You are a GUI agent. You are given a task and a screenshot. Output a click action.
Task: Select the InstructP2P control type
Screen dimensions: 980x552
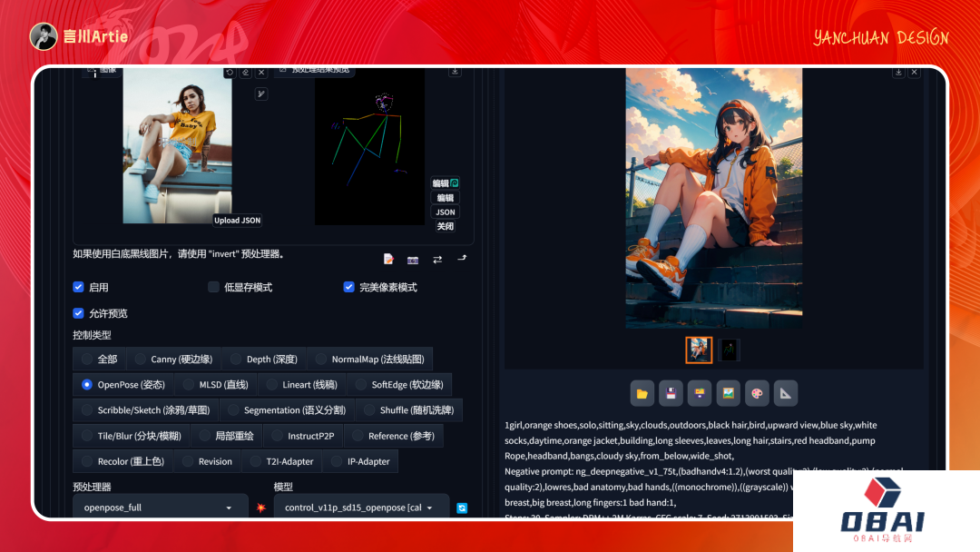click(303, 436)
